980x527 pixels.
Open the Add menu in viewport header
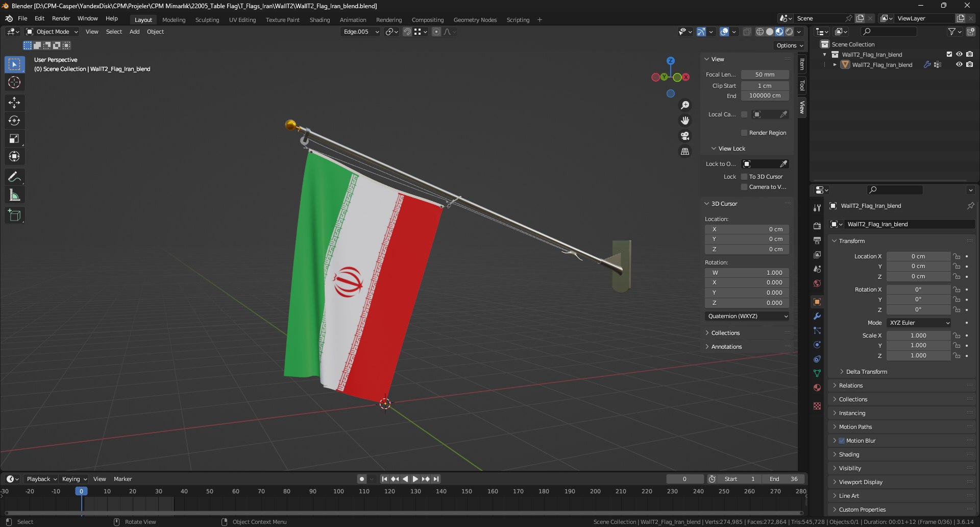pyautogui.click(x=134, y=32)
